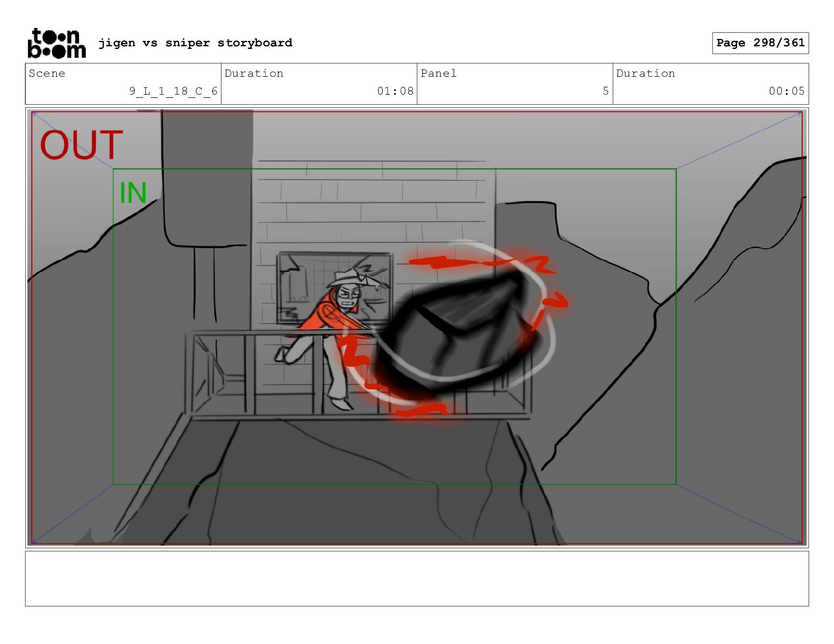Viewport: 834px width, 644px height.
Task: Click the red 'OUT' camera frame label
Action: [x=81, y=145]
